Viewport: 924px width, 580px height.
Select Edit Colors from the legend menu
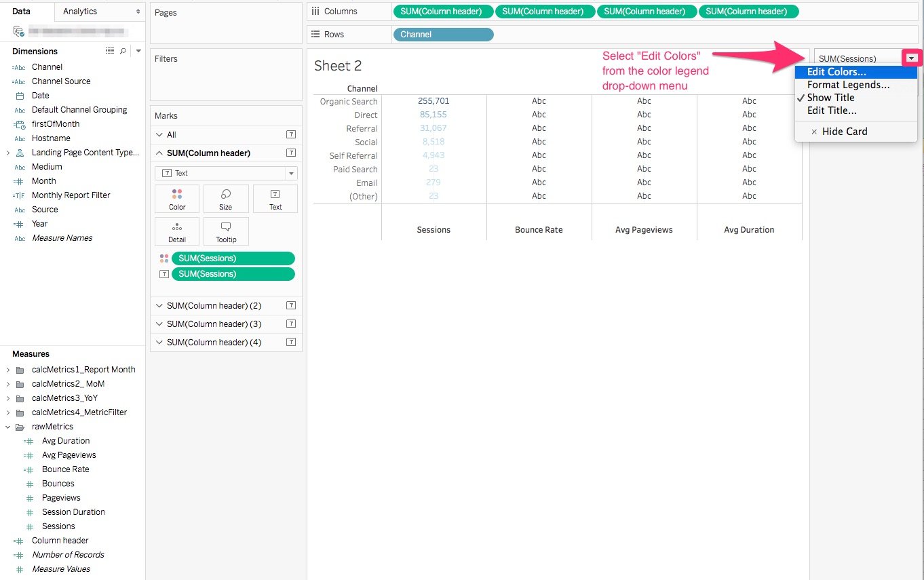coord(835,71)
